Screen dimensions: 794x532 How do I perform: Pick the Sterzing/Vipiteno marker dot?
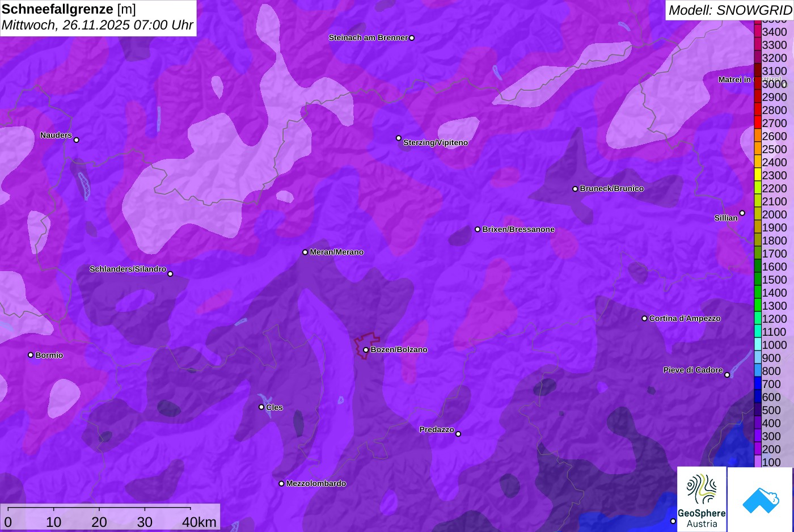click(x=399, y=138)
